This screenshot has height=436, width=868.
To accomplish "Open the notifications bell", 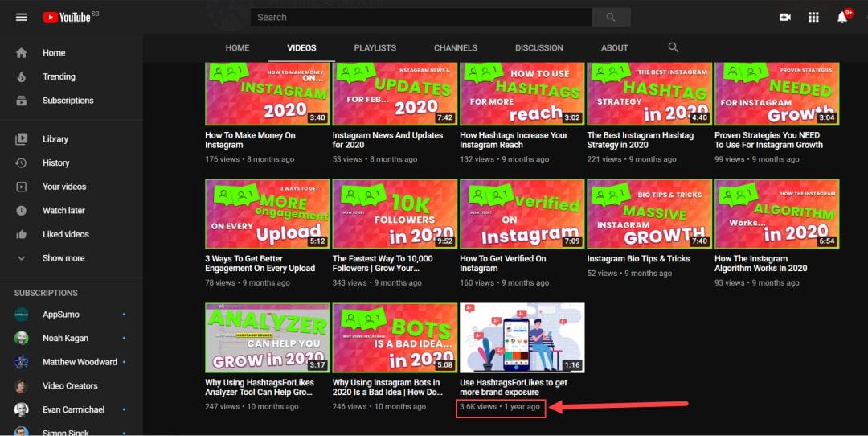I will click(842, 17).
